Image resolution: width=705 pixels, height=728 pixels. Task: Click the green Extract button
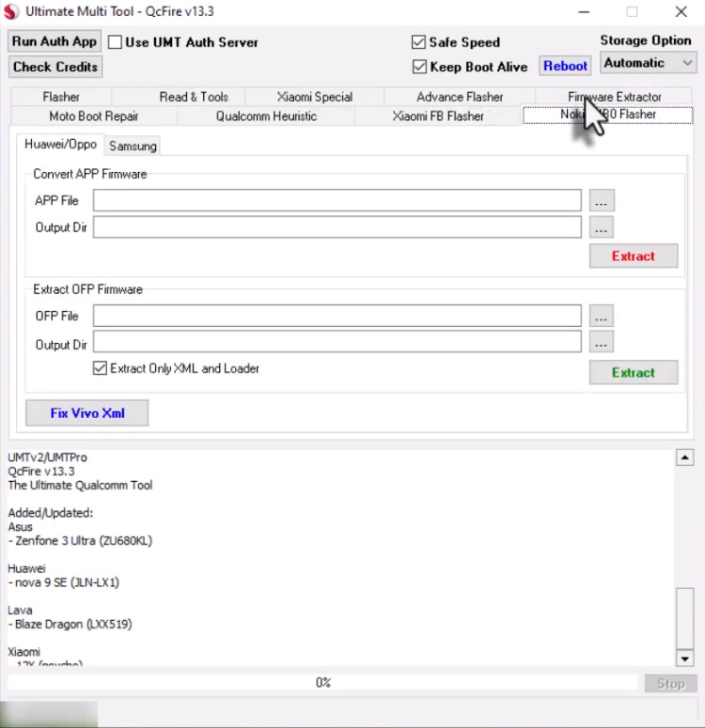point(634,372)
